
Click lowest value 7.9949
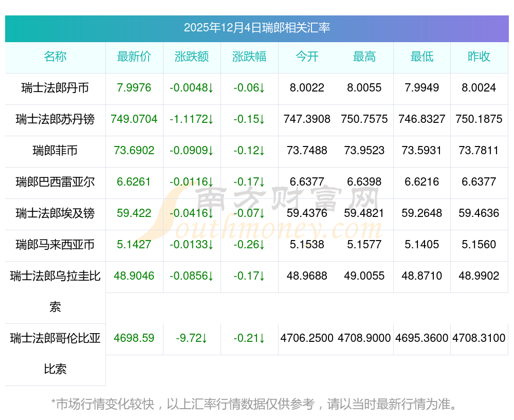422,88
